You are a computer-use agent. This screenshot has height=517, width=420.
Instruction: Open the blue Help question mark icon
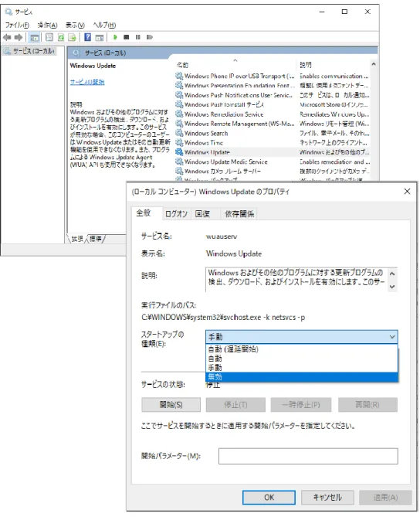[x=87, y=37]
